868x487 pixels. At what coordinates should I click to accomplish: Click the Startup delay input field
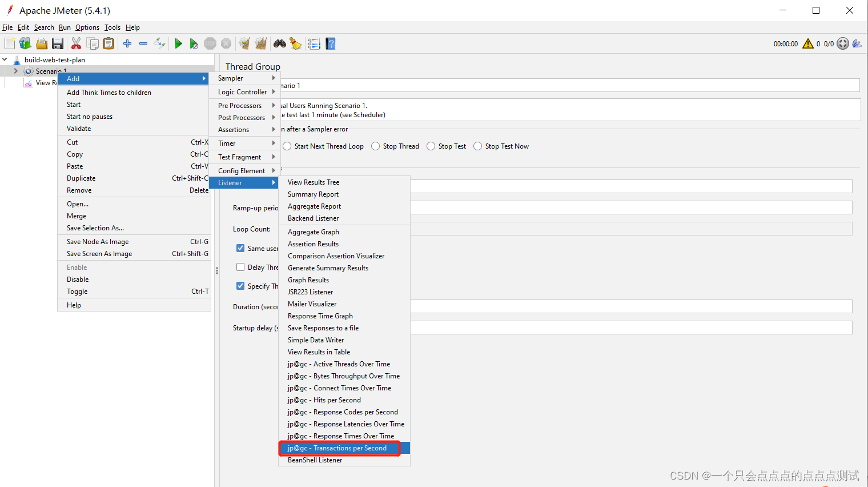click(631, 328)
